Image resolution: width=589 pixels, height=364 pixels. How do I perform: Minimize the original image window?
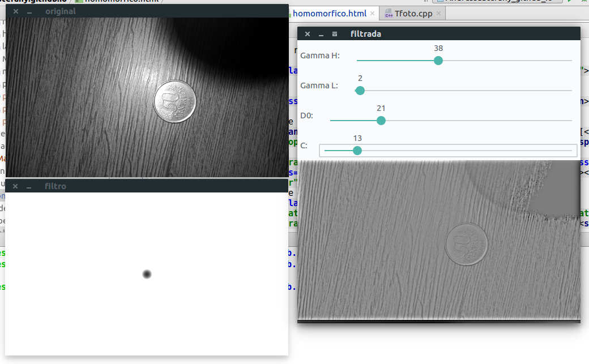click(29, 11)
